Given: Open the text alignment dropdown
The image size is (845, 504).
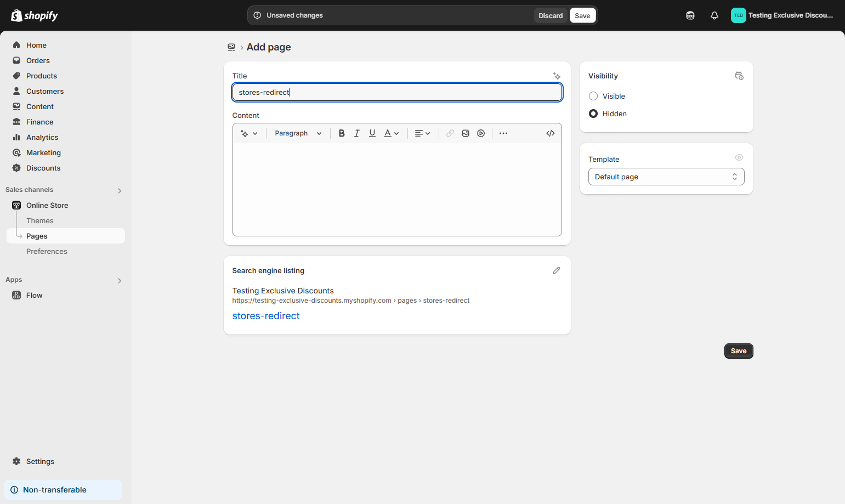Looking at the screenshot, I should (422, 133).
